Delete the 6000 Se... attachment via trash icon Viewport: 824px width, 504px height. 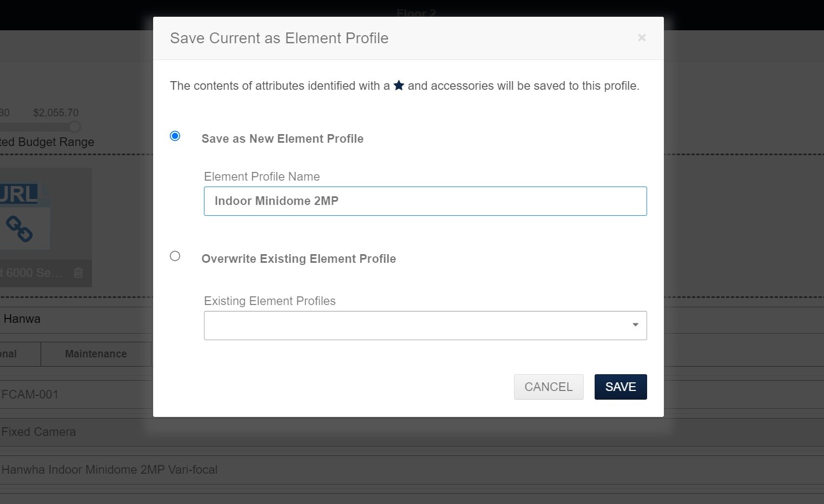click(78, 273)
